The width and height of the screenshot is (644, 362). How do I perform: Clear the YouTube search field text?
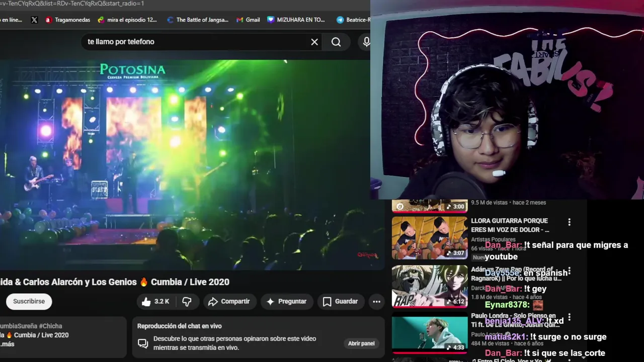click(314, 42)
